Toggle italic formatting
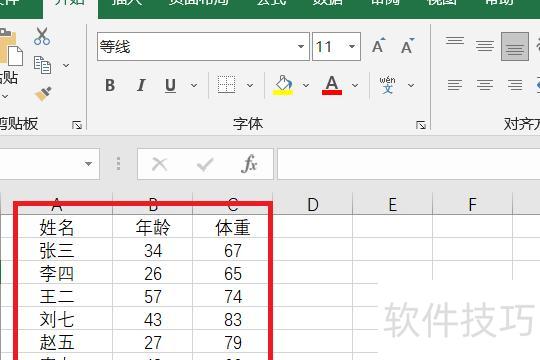Image resolution: width=540 pixels, height=360 pixels. (141, 85)
